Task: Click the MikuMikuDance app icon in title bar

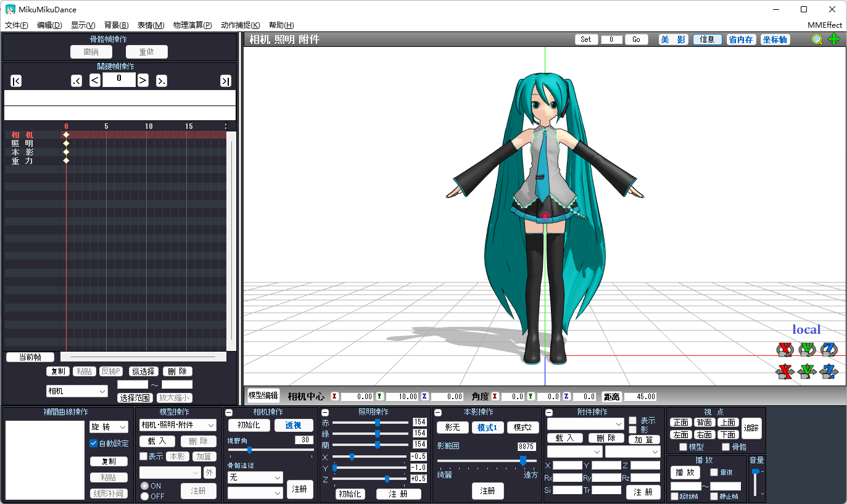Action: point(10,9)
